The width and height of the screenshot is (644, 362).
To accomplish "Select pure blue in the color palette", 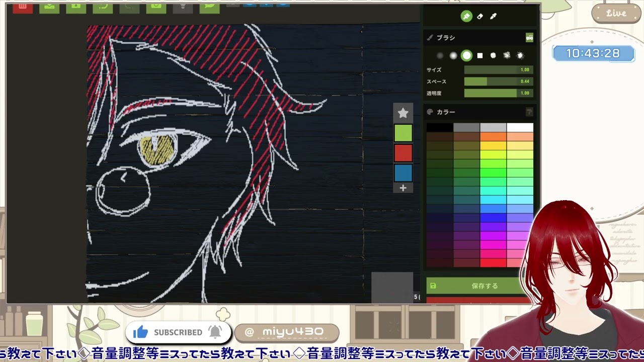I will (493, 218).
